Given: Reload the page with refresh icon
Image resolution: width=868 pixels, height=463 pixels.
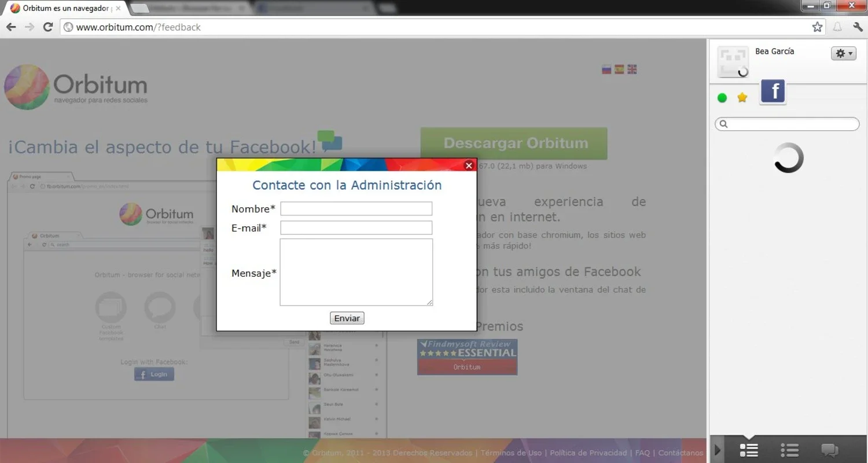Looking at the screenshot, I should click(48, 27).
